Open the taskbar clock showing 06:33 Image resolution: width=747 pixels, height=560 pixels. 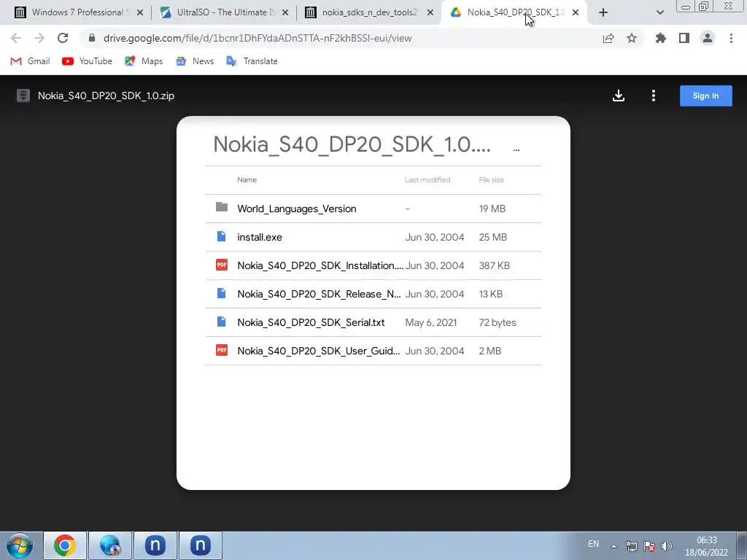pyautogui.click(x=706, y=546)
